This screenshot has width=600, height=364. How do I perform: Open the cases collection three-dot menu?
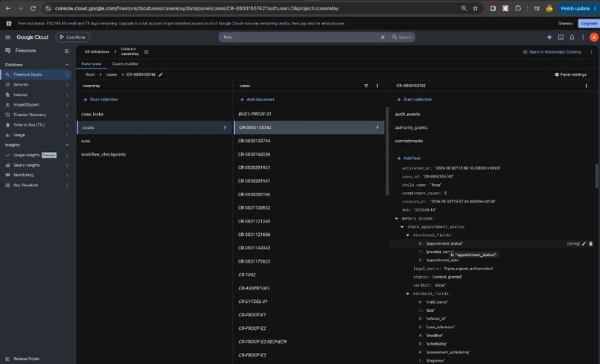click(377, 86)
